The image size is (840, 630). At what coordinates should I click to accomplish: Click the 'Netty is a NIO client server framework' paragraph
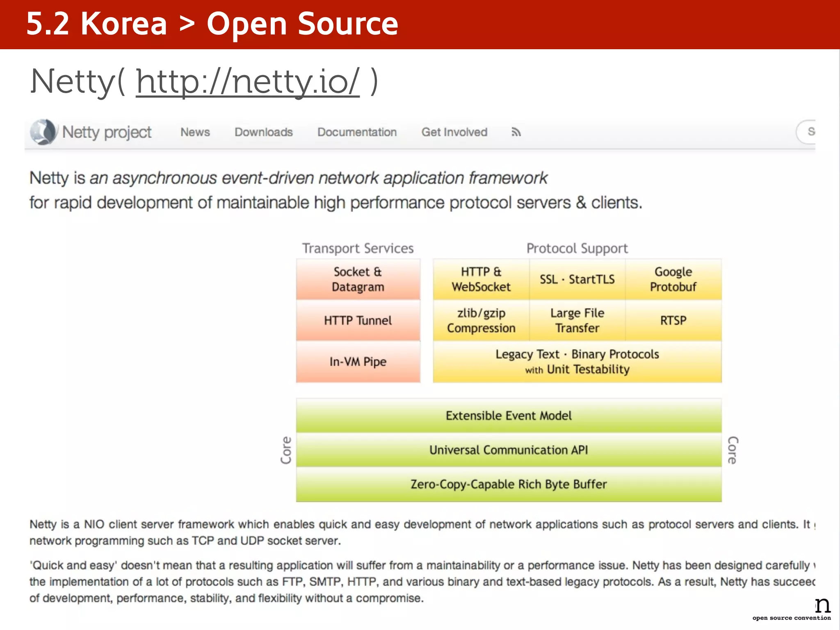click(x=422, y=532)
